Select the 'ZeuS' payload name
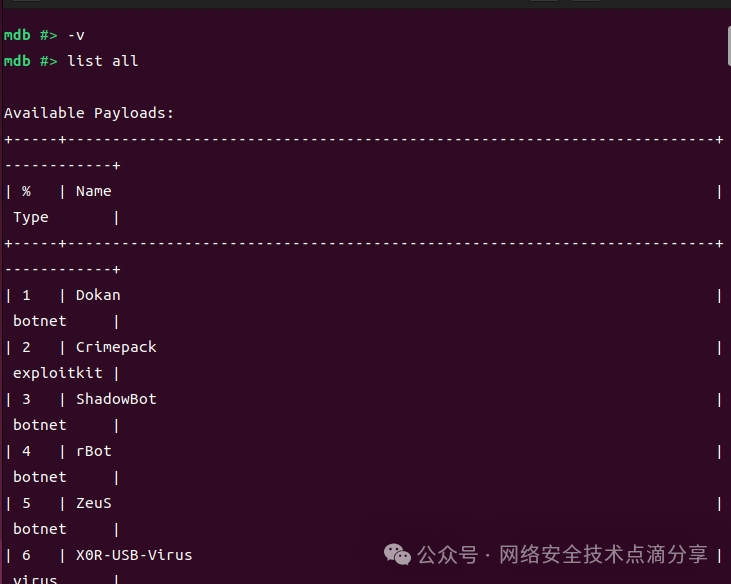 (x=94, y=503)
